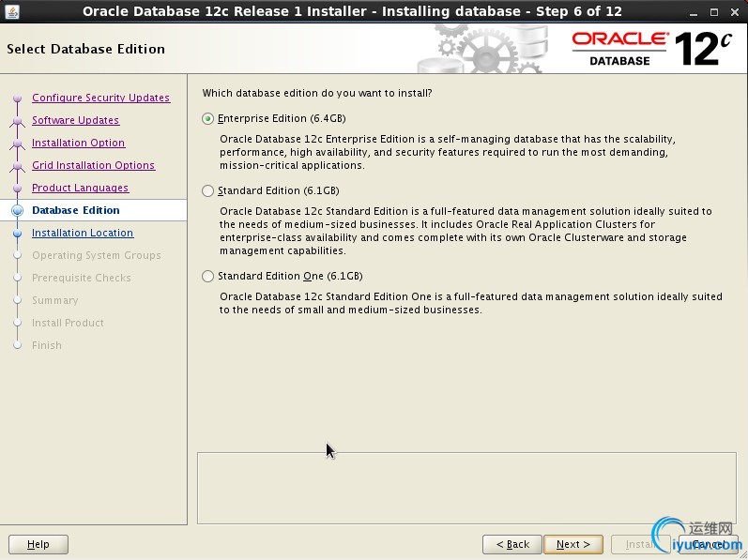Screen dimensions: 748x560
Task: Select the Database Edition step in the sidebar
Action: (76, 210)
